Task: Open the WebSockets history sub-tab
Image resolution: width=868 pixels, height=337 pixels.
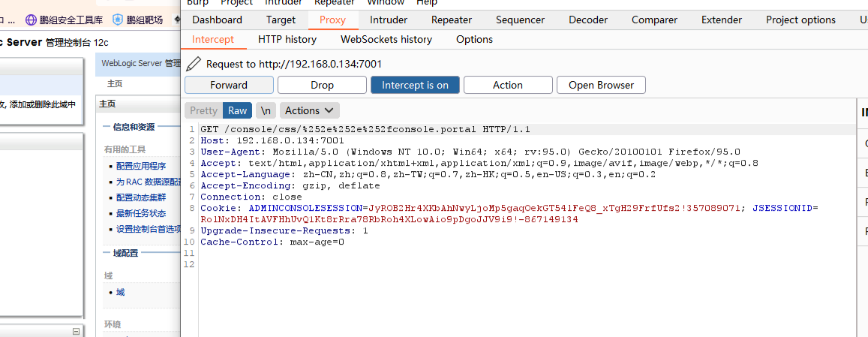Action: click(386, 39)
